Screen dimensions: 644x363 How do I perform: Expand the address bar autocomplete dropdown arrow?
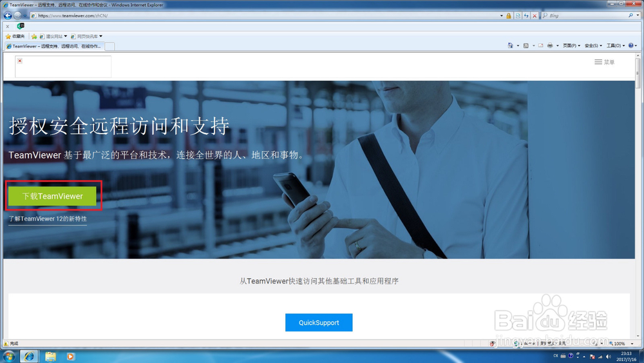point(502,15)
